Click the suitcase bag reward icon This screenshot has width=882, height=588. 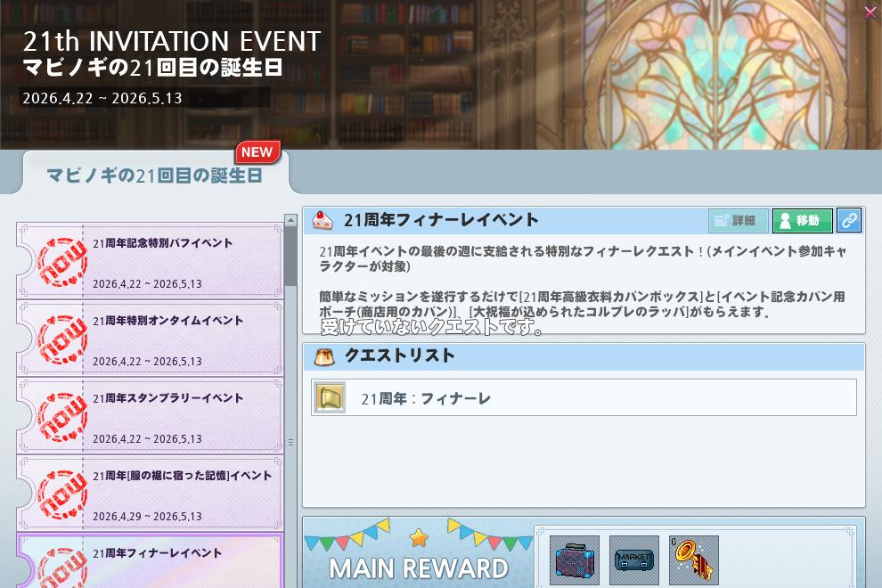575,560
